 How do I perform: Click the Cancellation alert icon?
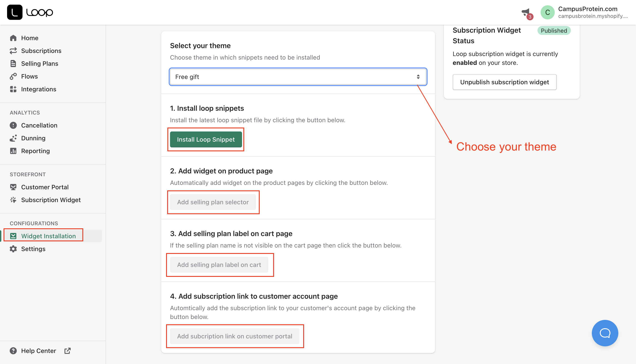[x=13, y=125]
